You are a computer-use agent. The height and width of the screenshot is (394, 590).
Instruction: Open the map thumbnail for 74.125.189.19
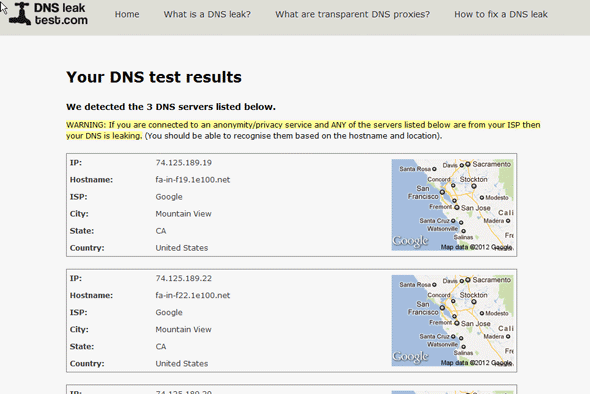pyautogui.click(x=453, y=205)
